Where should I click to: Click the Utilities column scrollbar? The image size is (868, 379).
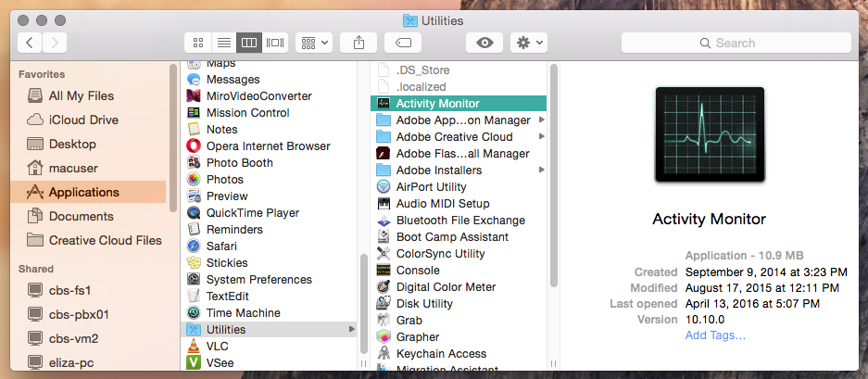pyautogui.click(x=554, y=176)
